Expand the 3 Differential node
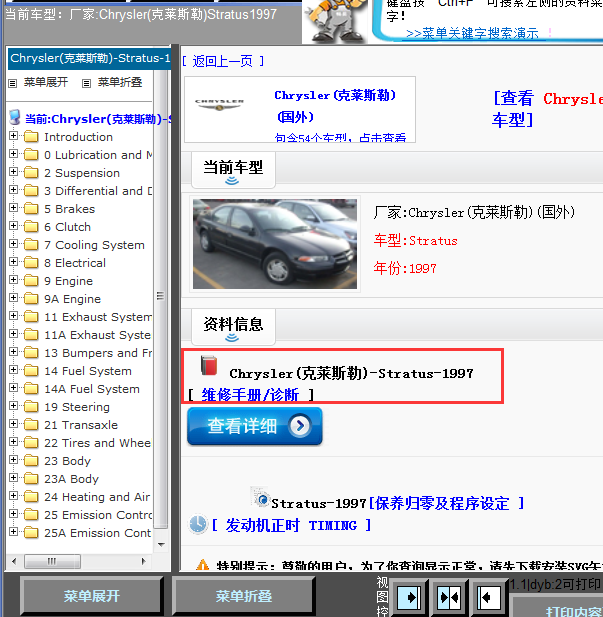The image size is (603, 617). (13, 190)
